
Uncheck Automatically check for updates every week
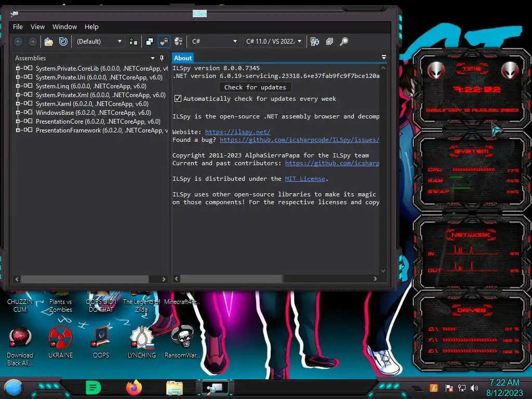pos(178,99)
